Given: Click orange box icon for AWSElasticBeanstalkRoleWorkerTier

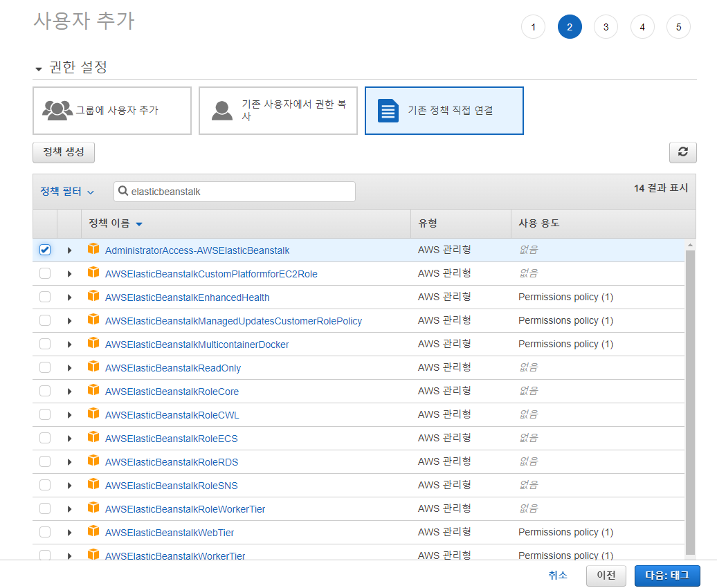Looking at the screenshot, I should (93, 508).
